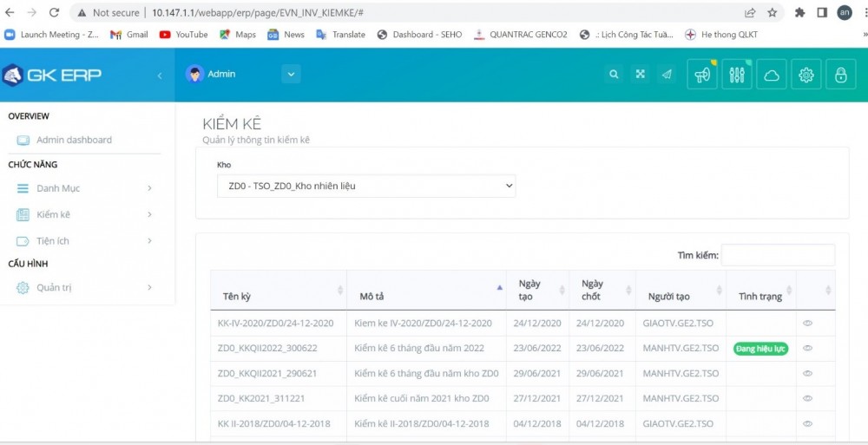Click the megaphone announcements icon
The image size is (868, 445).
[x=702, y=75]
